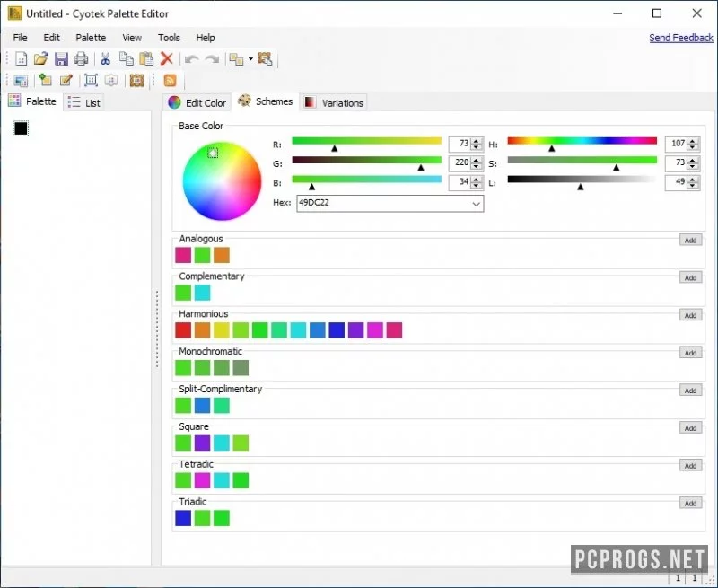
Task: Click the add color icon with green plus
Action: (x=45, y=80)
